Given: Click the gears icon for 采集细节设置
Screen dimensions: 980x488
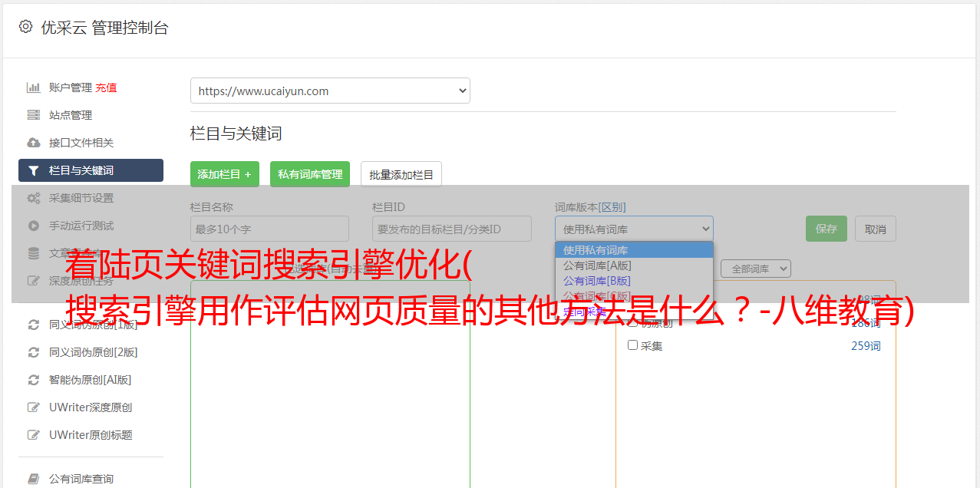Looking at the screenshot, I should coord(34,198).
